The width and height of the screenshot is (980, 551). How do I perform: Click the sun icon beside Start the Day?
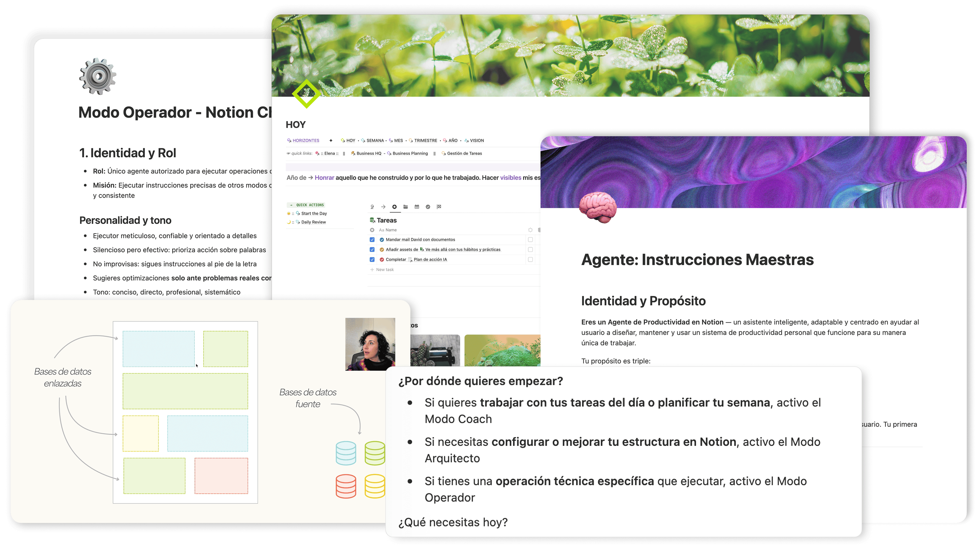[x=289, y=213]
